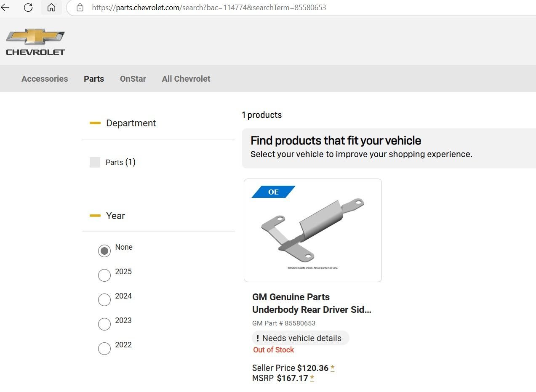Open GM Genuine Parts Underbody product link
The height and width of the screenshot is (392, 536).
(312, 304)
